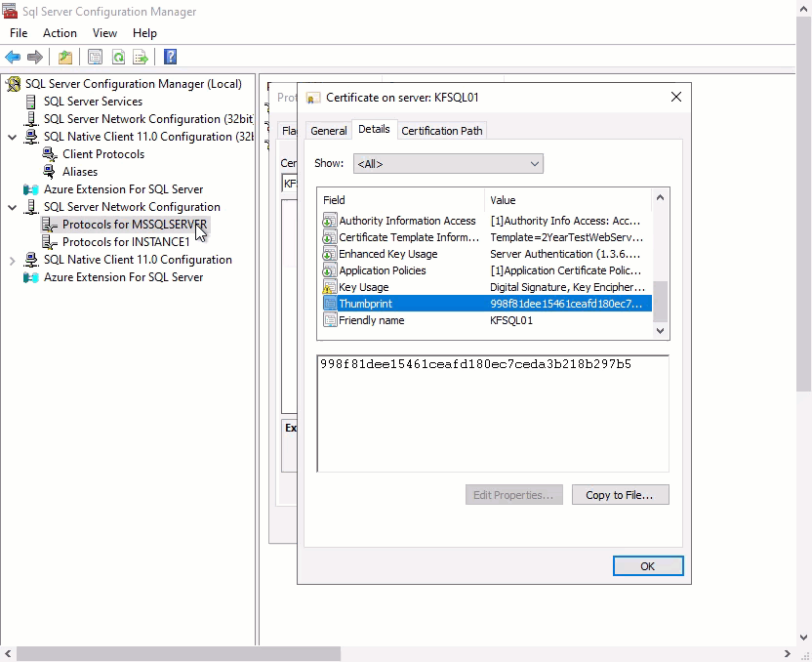Click the certificate field list scrollbar thumb
The image size is (812, 662).
click(660, 302)
